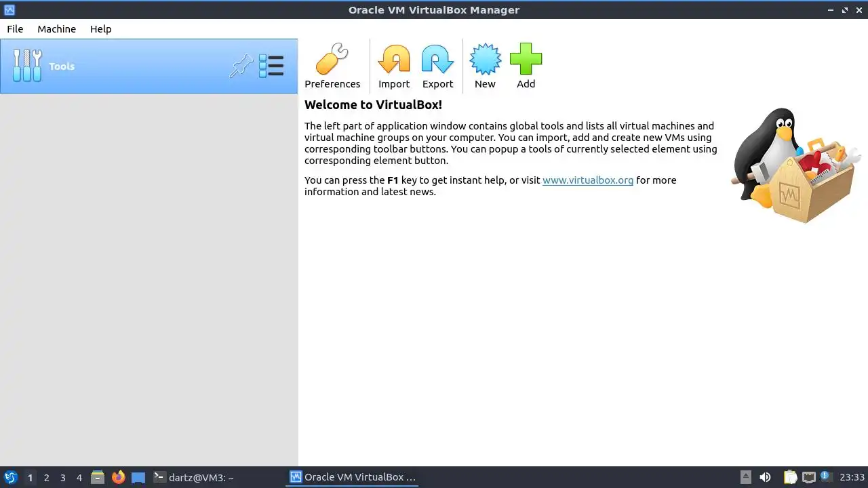Click the 23:33 clock
The width and height of the screenshot is (868, 488).
pos(852,477)
